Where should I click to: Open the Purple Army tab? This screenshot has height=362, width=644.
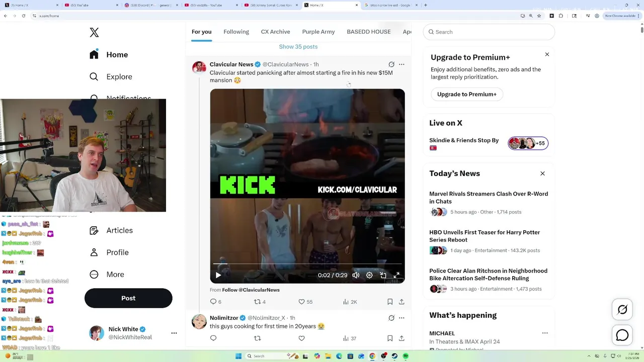tap(318, 32)
